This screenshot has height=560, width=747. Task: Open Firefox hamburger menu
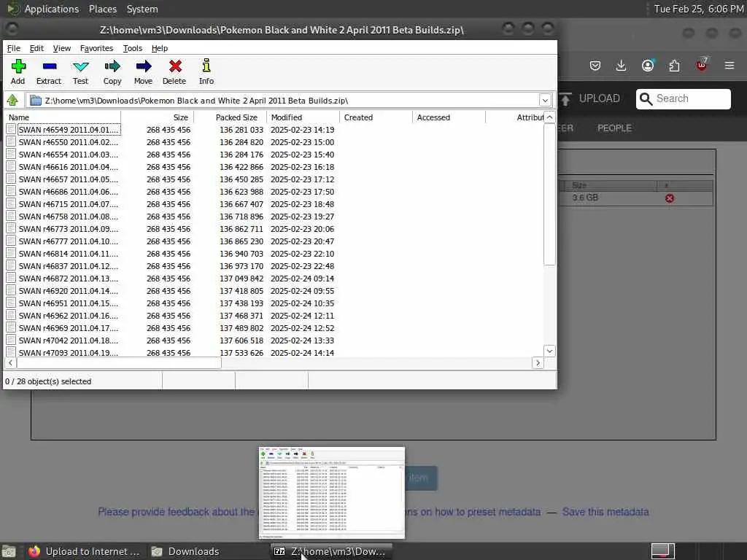point(729,65)
